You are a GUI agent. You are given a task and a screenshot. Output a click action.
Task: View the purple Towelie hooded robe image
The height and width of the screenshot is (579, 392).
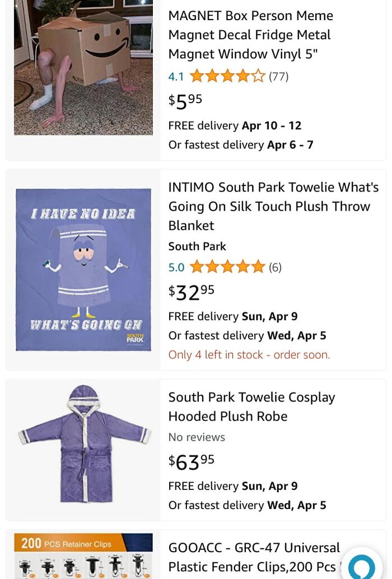coord(83,443)
